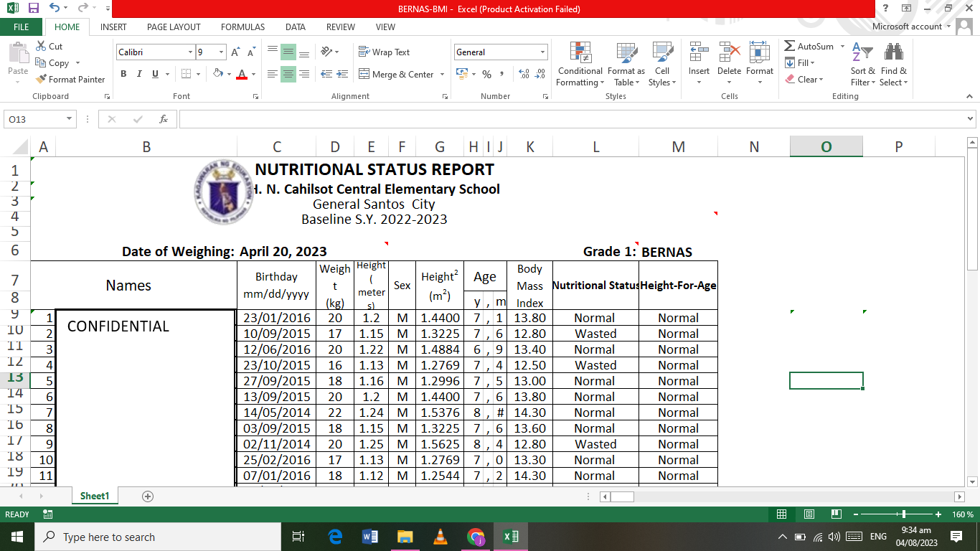Click the Format cells button in Cells group

(759, 65)
